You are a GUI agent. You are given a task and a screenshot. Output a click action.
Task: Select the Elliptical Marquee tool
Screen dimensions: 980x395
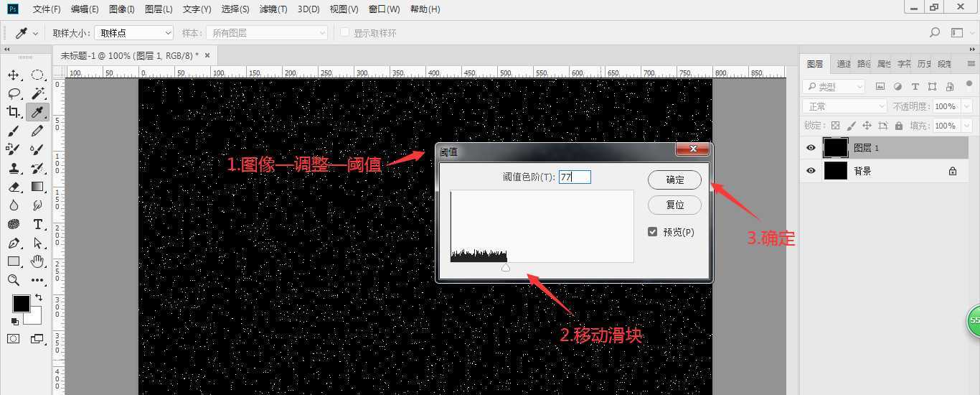[x=37, y=75]
